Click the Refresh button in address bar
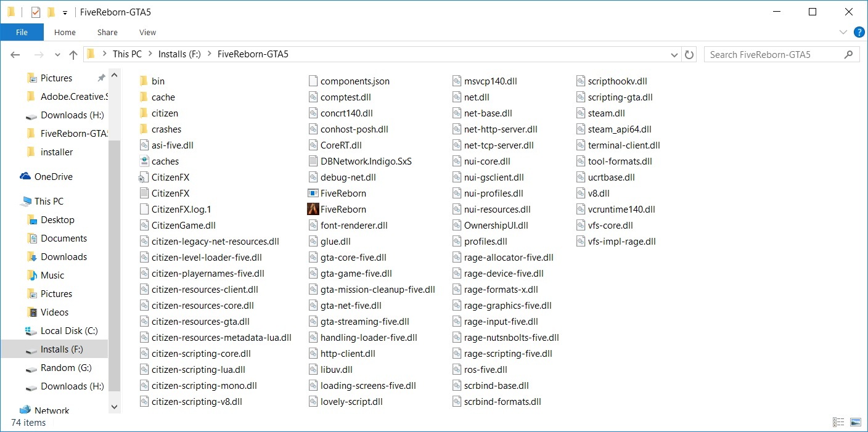868x432 pixels. tap(689, 54)
